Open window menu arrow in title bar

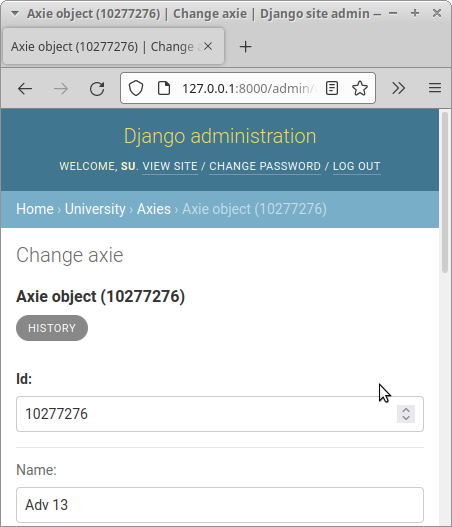14,13
